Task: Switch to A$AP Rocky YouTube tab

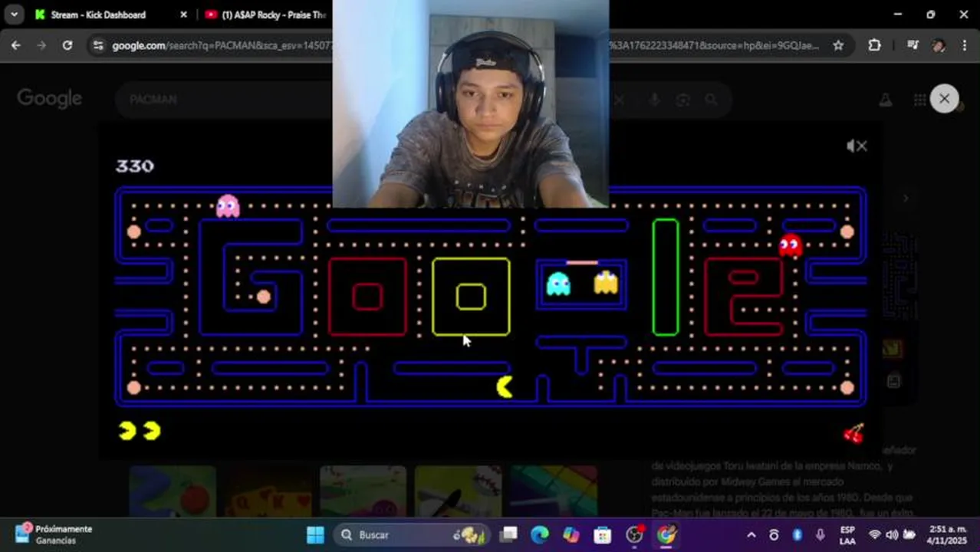Action: [x=266, y=15]
